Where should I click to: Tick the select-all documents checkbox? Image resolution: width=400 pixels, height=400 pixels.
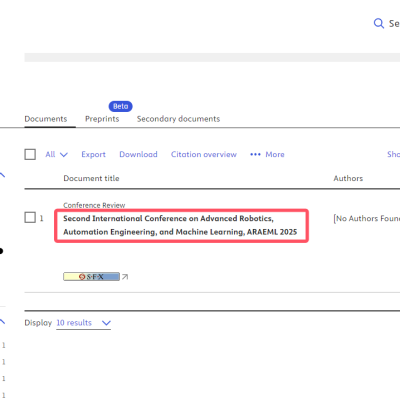tap(30, 154)
